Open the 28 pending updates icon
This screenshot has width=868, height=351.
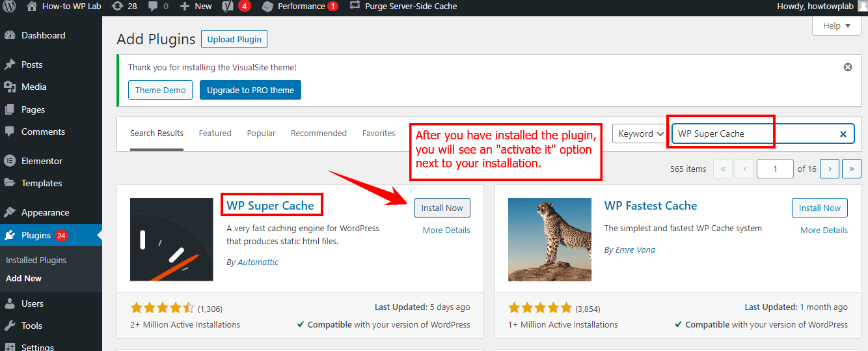124,7
